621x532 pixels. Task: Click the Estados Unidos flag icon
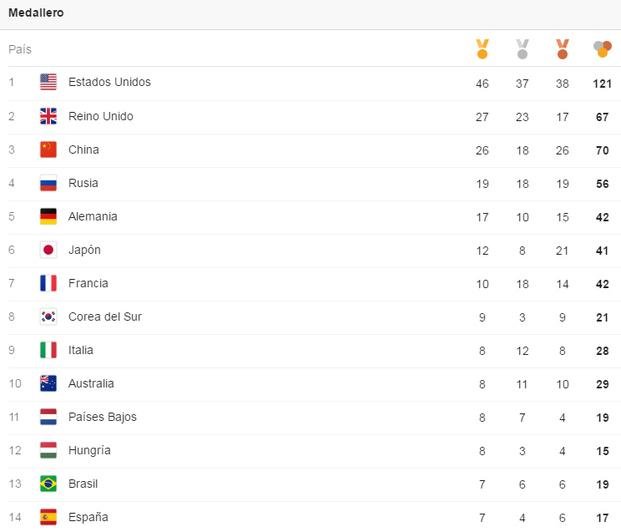point(48,82)
